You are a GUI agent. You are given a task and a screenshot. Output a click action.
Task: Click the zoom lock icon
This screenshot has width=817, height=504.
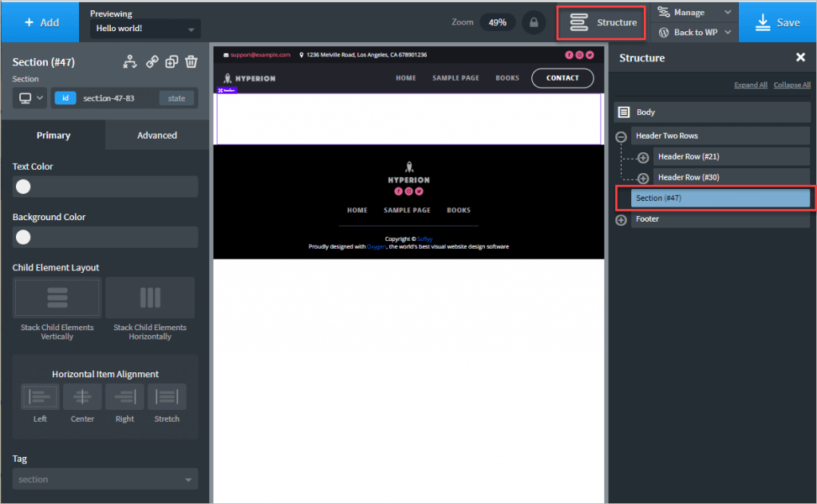(x=533, y=22)
